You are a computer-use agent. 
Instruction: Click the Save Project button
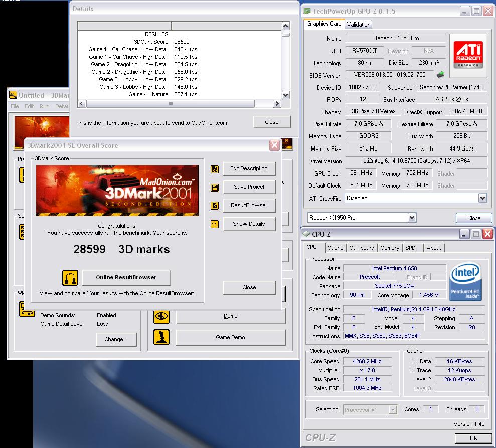click(249, 187)
